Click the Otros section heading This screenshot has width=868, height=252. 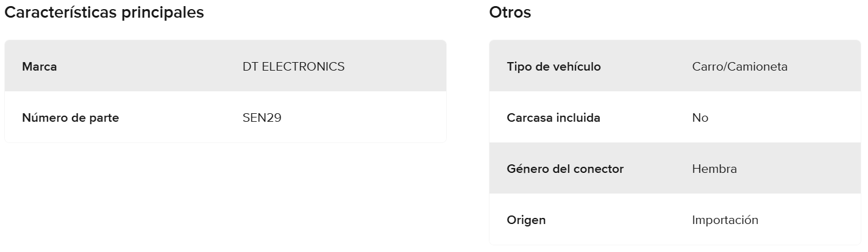click(x=510, y=13)
